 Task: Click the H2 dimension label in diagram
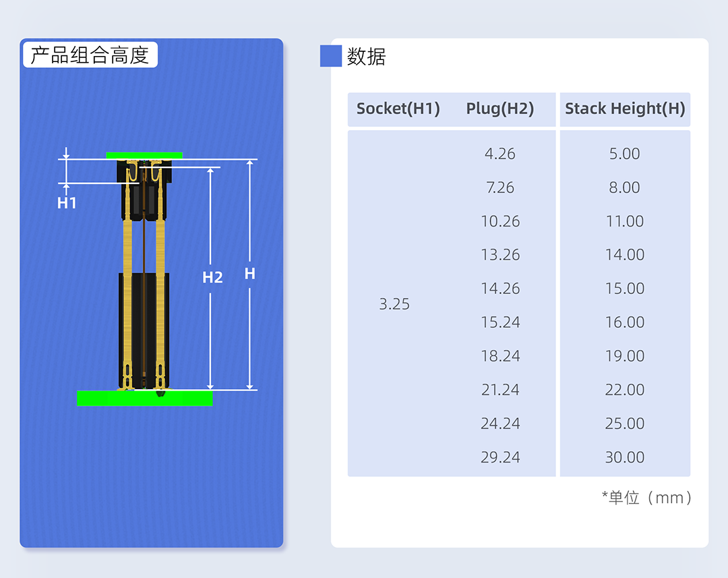(x=212, y=277)
